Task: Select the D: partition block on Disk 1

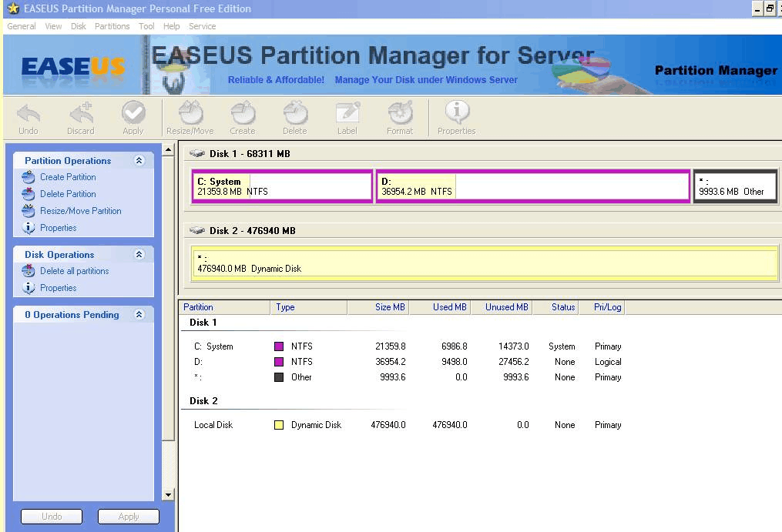Action: [533, 186]
